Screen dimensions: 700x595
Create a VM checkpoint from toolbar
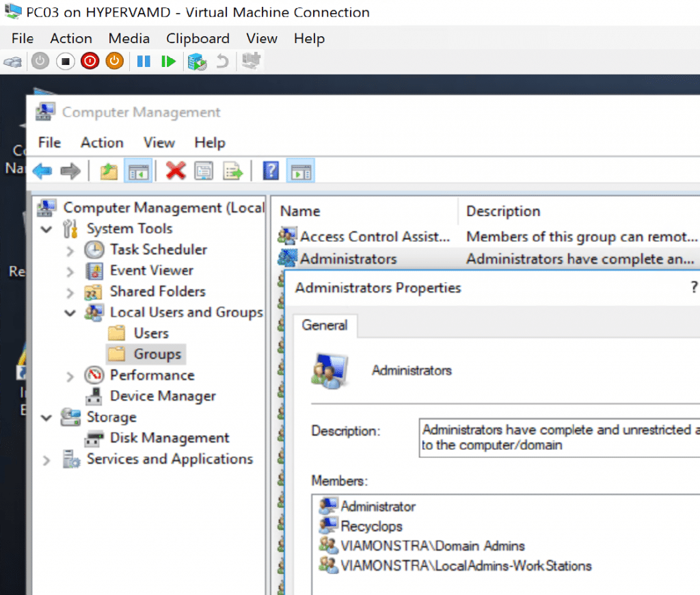(x=197, y=62)
